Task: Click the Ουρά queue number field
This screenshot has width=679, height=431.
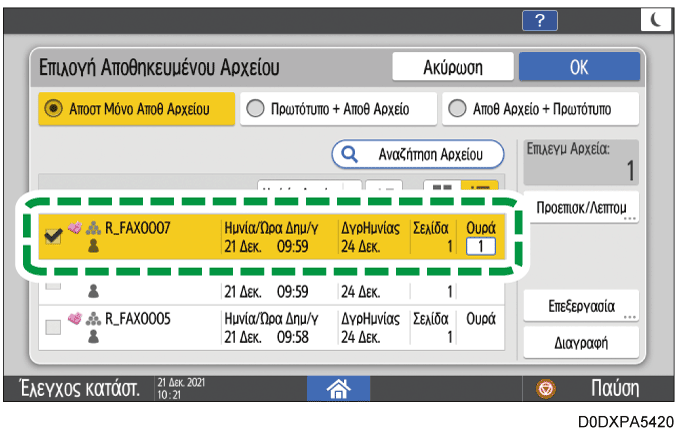Action: pos(481,246)
